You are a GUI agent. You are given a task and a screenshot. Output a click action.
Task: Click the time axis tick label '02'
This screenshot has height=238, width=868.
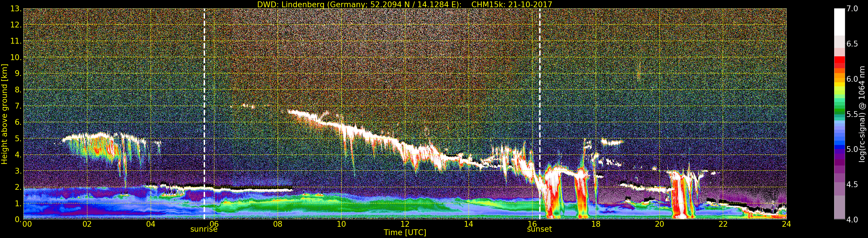[87, 224]
